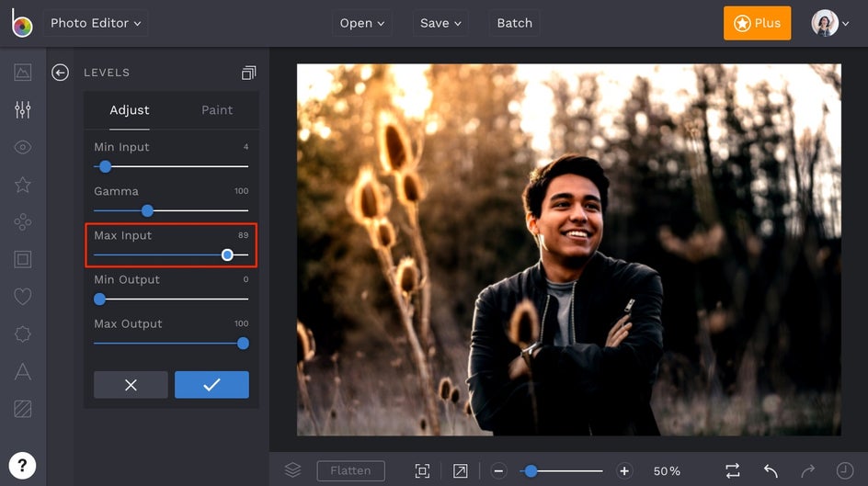Open the layers stack icon
The image size is (868, 486).
pos(292,470)
